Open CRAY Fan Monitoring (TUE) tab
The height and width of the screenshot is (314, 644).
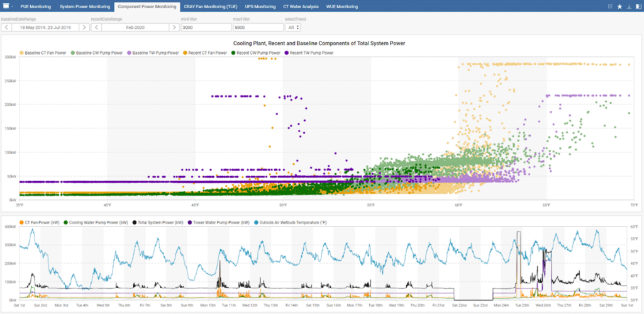pyautogui.click(x=211, y=6)
